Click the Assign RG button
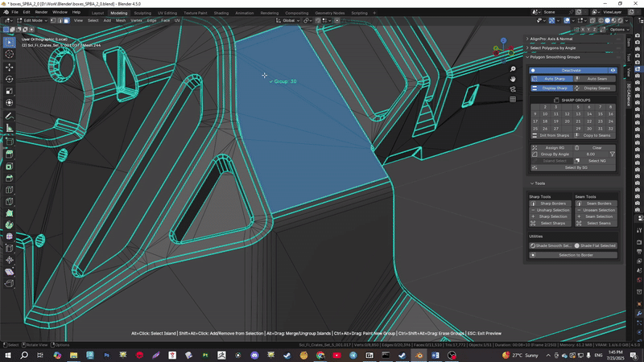The image size is (644, 362). click(x=551, y=148)
